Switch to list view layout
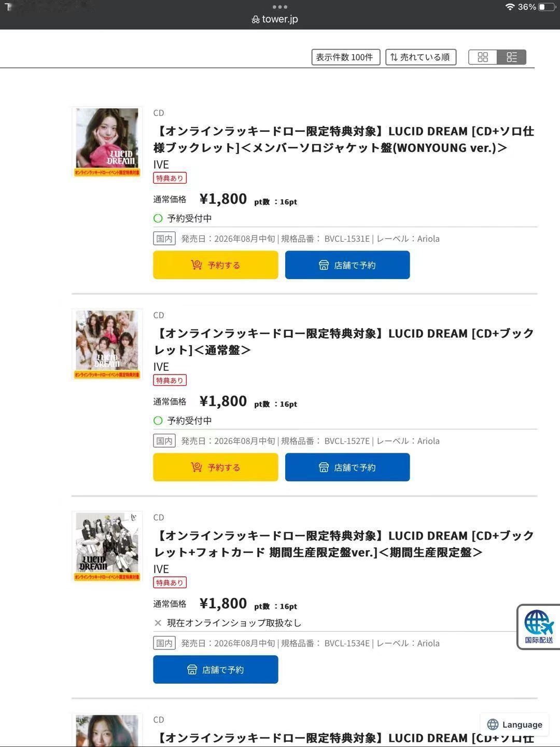Screen dimensions: 560x747 tap(512, 57)
